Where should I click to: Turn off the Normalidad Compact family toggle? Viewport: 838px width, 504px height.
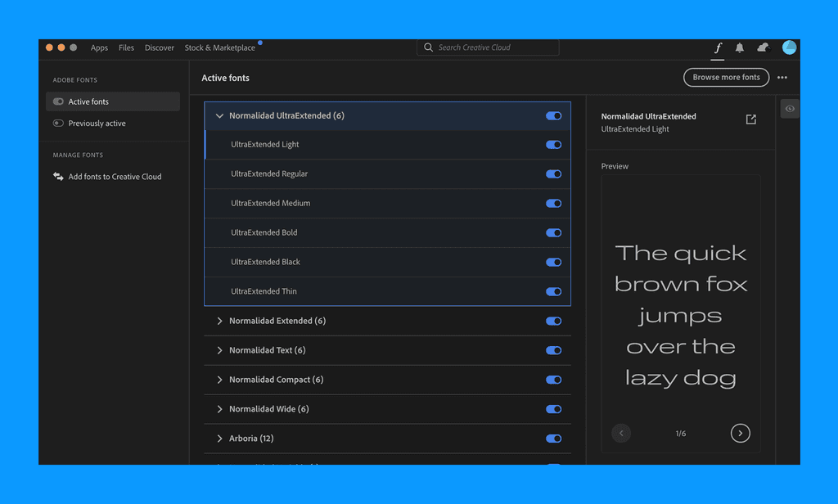coord(553,380)
